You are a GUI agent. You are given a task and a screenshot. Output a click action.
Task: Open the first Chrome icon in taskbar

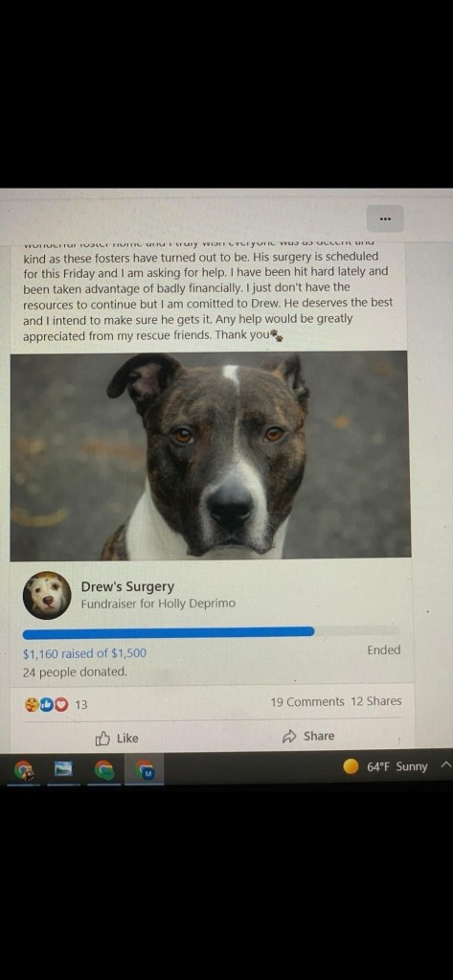pos(25,770)
